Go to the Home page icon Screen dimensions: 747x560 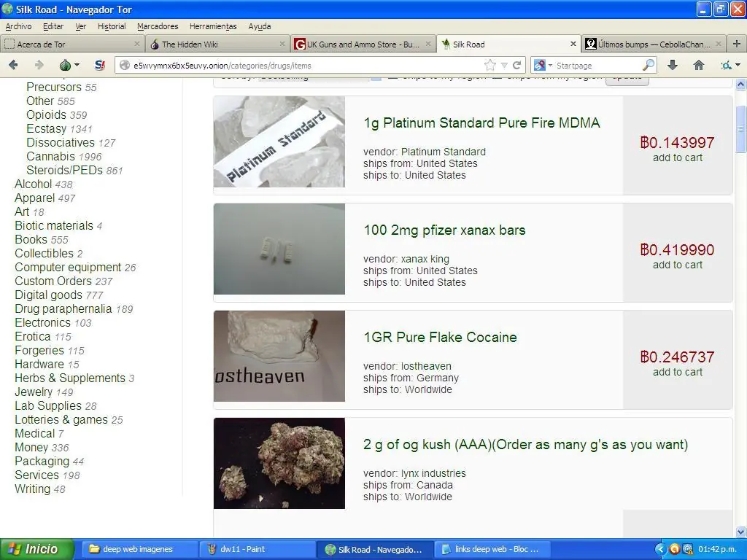[x=698, y=65]
